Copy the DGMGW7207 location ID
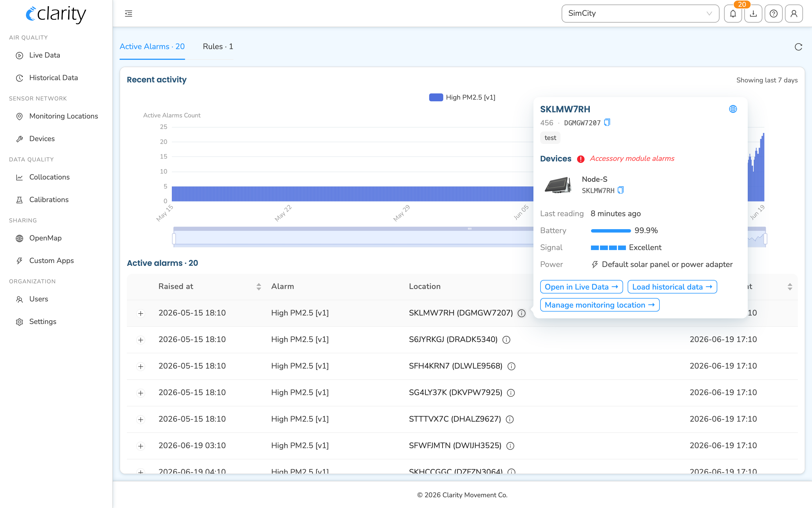812x508 pixels. tap(607, 123)
